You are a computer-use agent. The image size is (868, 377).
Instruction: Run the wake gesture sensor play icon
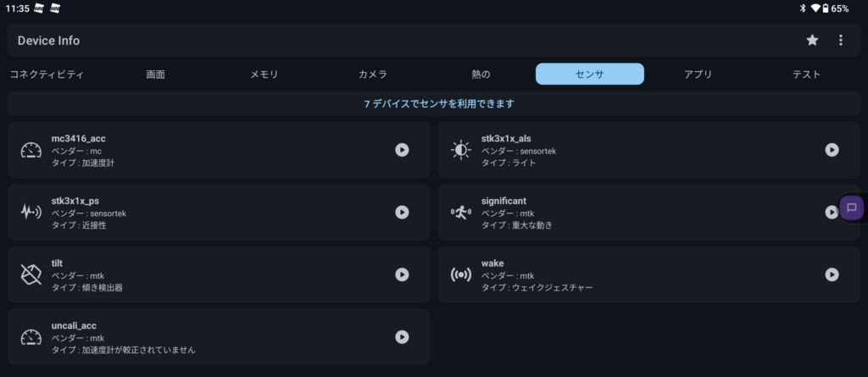pos(832,274)
